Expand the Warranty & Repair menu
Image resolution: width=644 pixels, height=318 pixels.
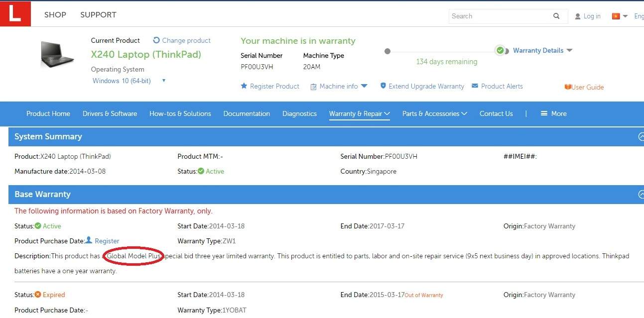pos(359,113)
